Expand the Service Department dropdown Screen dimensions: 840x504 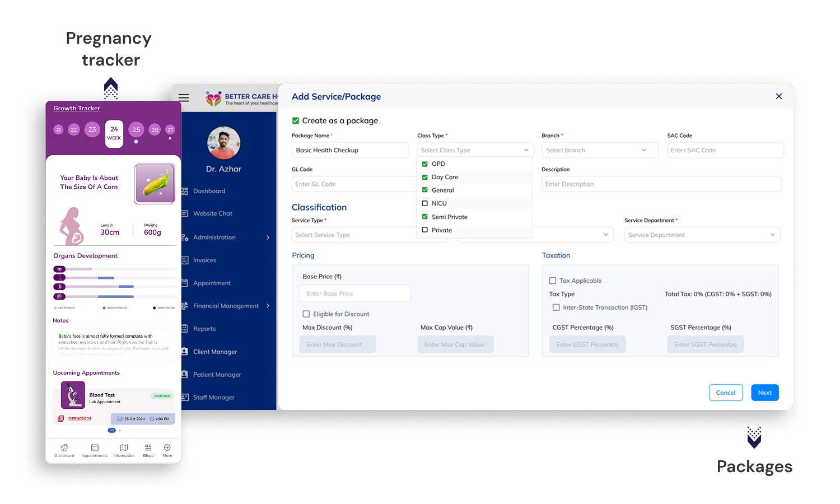click(702, 235)
